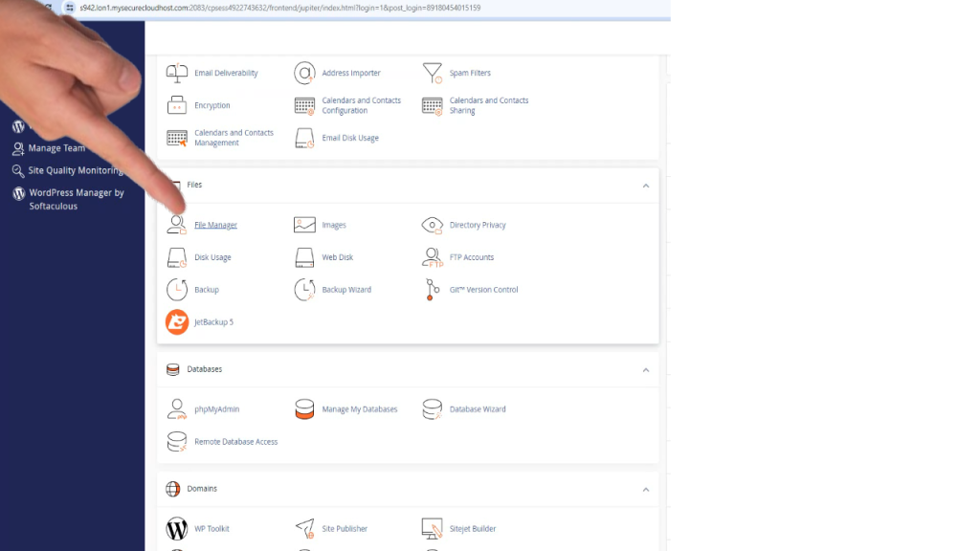
Task: Click the Spam Filters funnel icon
Action: pyautogui.click(x=433, y=73)
